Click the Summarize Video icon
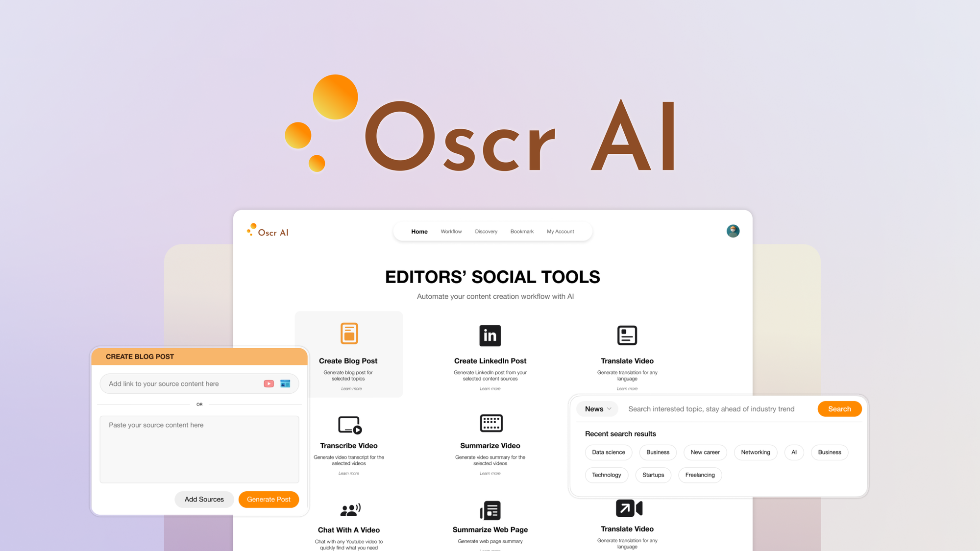Image resolution: width=980 pixels, height=551 pixels. 490,424
